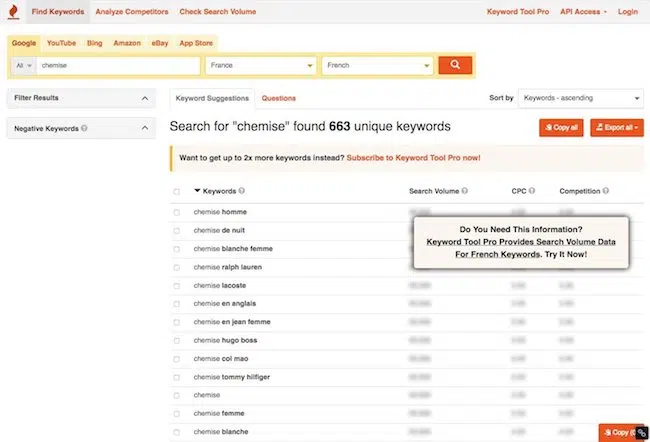Open the France country dropdown
The image size is (650, 442).
click(x=261, y=66)
